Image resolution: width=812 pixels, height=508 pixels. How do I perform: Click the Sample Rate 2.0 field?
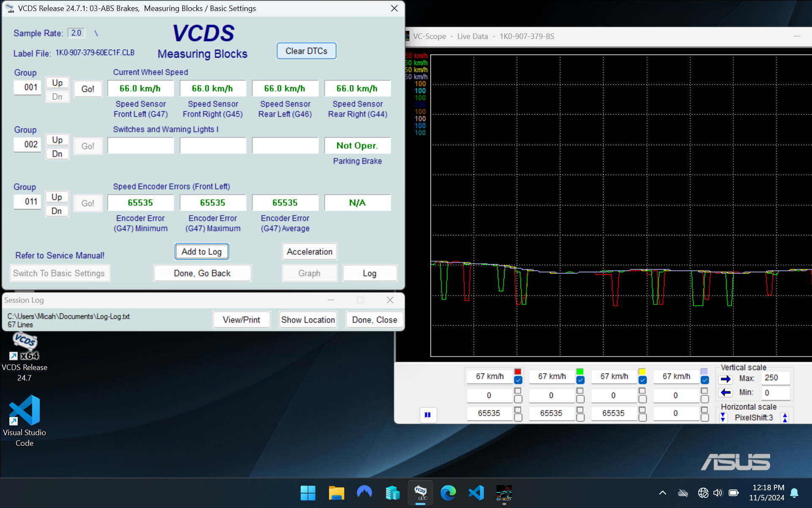(76, 33)
